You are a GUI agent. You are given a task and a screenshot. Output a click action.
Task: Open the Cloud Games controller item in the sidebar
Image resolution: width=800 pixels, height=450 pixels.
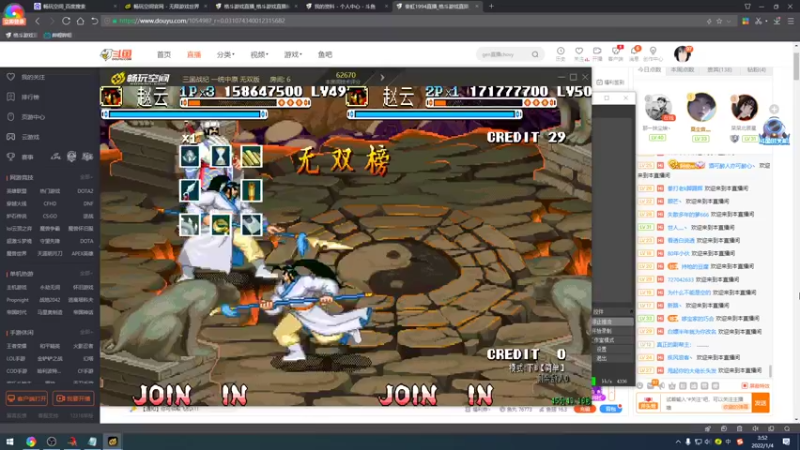23,137
